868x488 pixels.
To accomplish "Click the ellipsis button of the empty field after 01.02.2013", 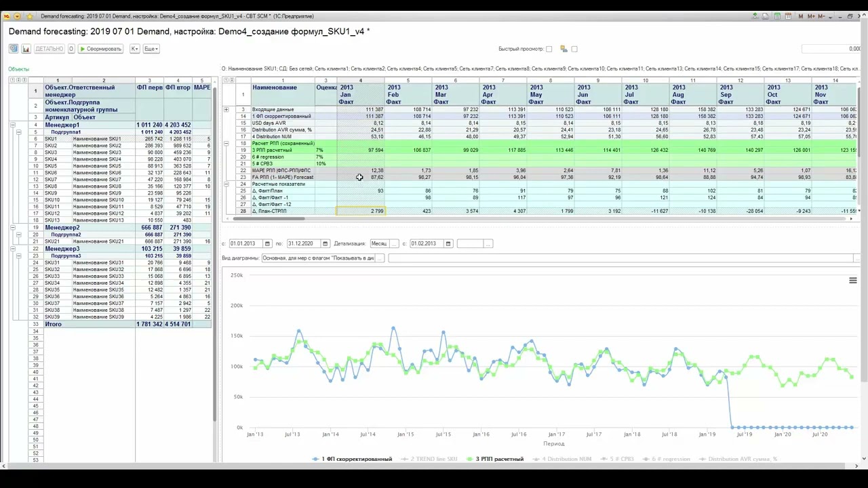I will (x=488, y=243).
